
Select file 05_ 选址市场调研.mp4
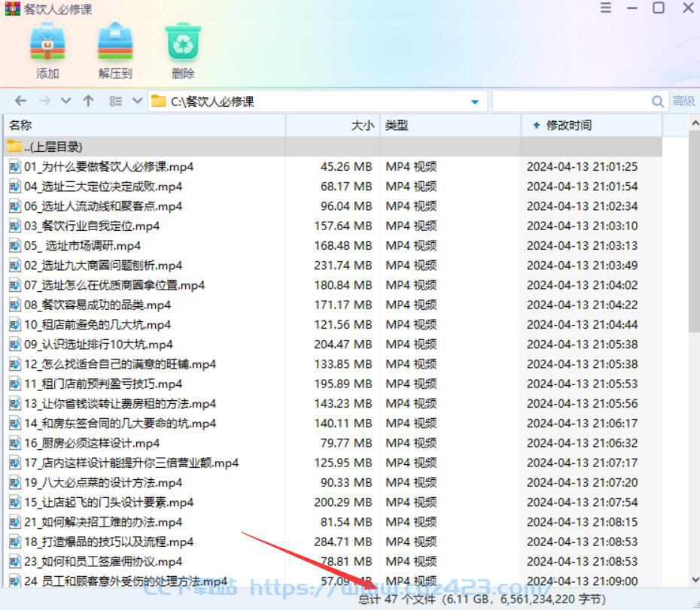pos(333,246)
